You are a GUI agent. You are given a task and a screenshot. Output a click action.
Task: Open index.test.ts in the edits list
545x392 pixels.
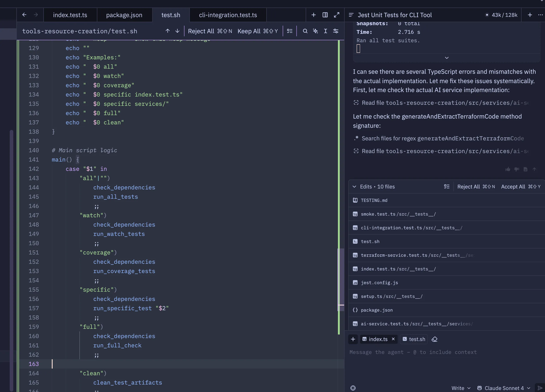(x=447, y=269)
